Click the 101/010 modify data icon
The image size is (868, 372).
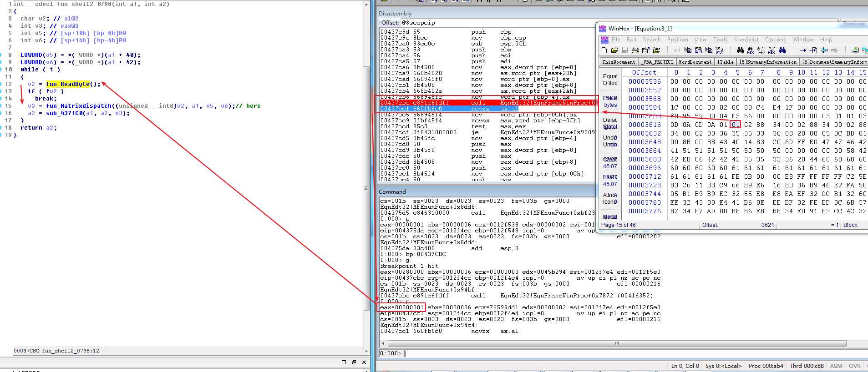point(719,50)
